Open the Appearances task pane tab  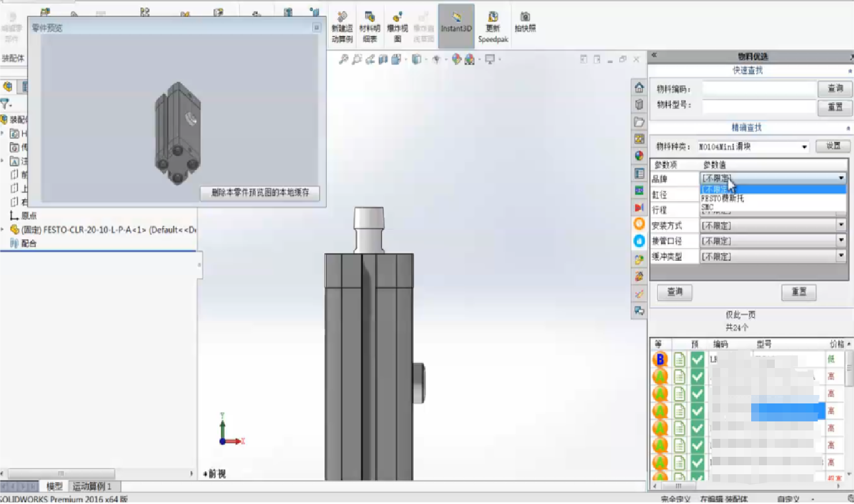coord(639,156)
